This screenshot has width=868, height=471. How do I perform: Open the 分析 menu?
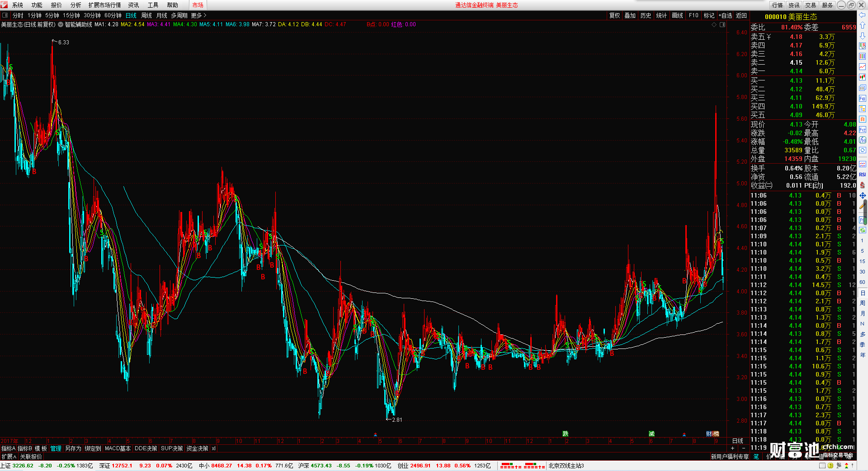point(76,5)
